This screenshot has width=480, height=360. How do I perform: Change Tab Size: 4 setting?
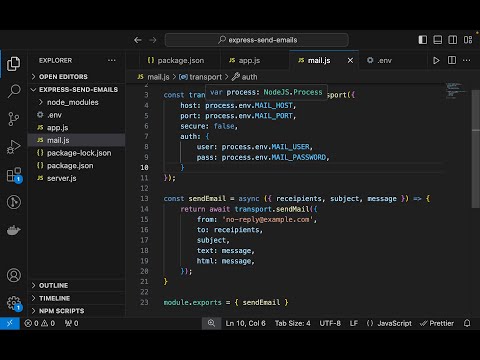pos(292,323)
